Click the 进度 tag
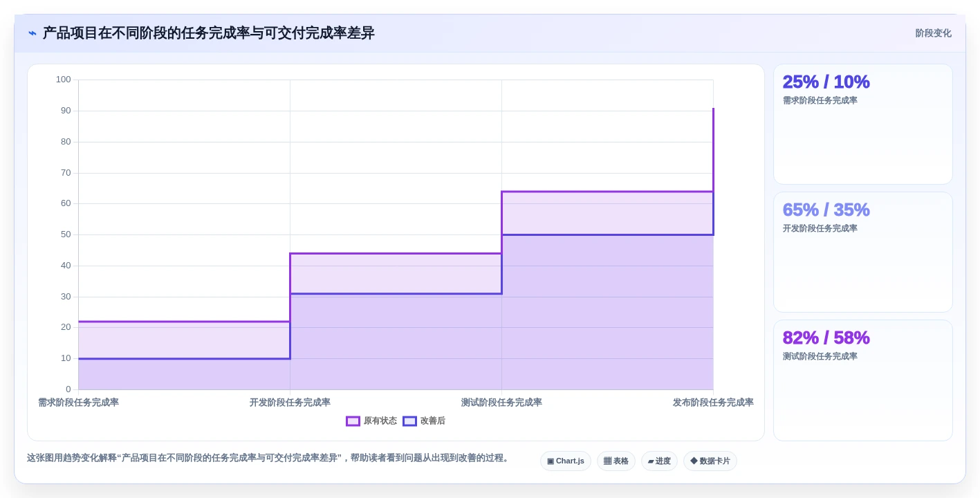The image size is (980, 498). 659,461
